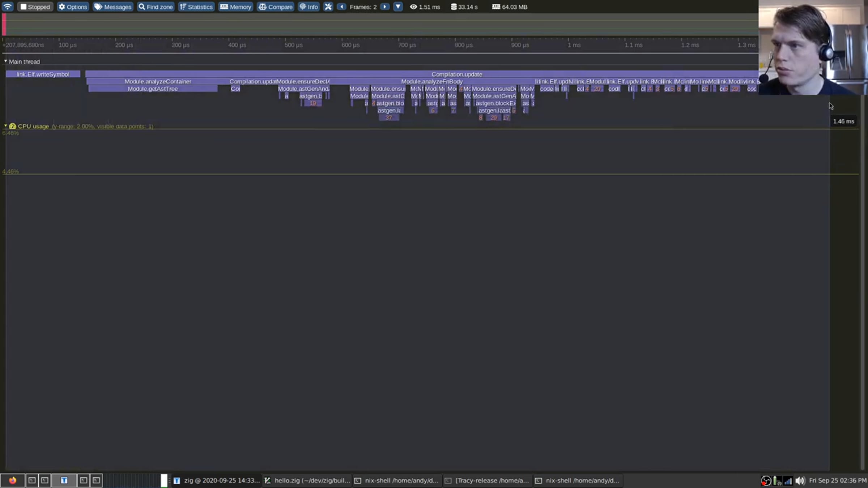Open the Options panel
This screenshot has width=868, height=488.
[x=73, y=7]
